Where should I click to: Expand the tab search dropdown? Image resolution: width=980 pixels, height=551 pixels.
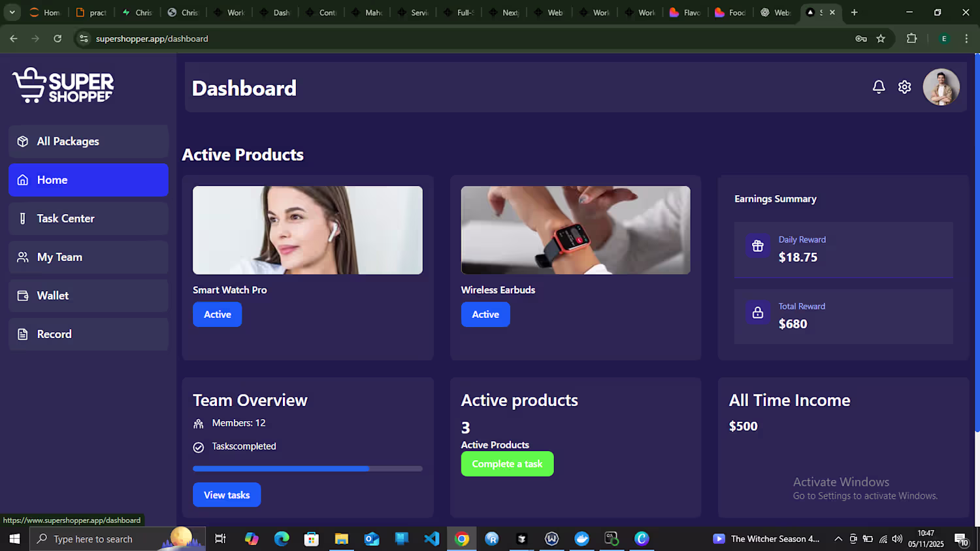click(x=12, y=12)
